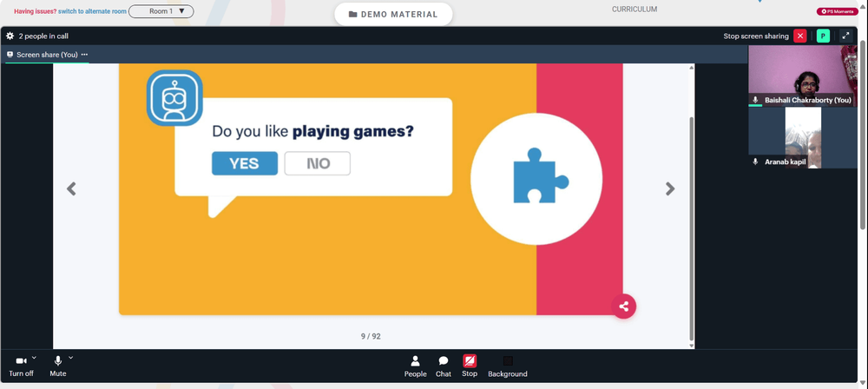Click Aranab kapil's microphone icon
This screenshot has height=389, width=868.
755,162
